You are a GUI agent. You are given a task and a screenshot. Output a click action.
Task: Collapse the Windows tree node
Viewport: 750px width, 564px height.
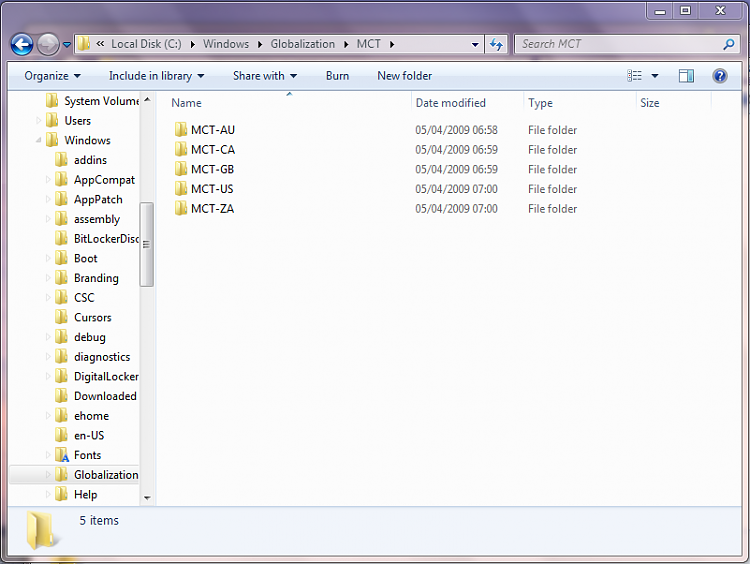coord(39,140)
